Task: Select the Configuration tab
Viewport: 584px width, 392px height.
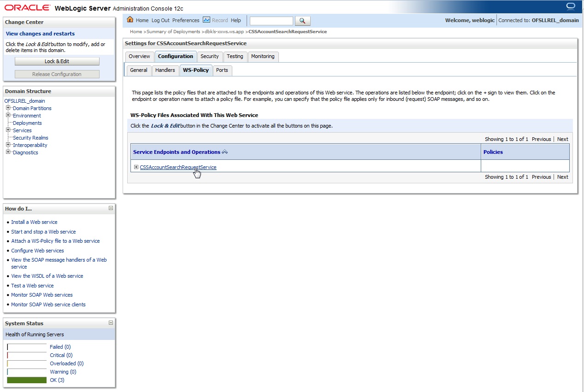Action: pos(176,56)
